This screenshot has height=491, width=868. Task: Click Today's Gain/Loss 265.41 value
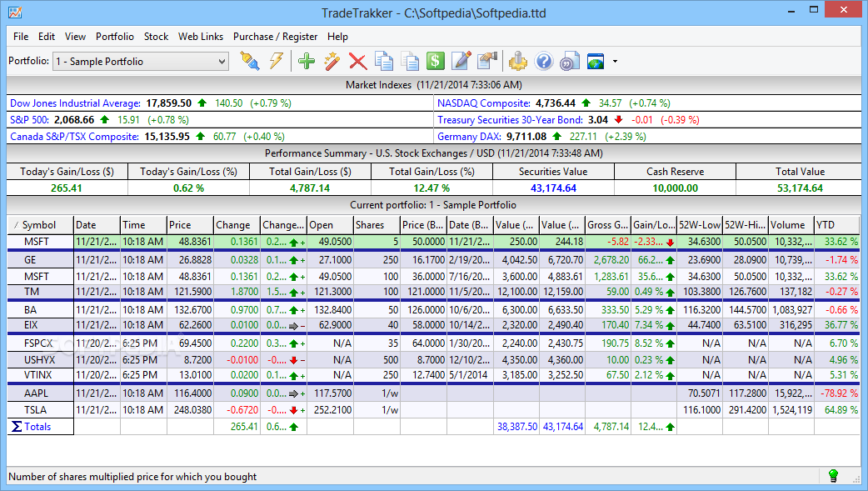point(67,188)
